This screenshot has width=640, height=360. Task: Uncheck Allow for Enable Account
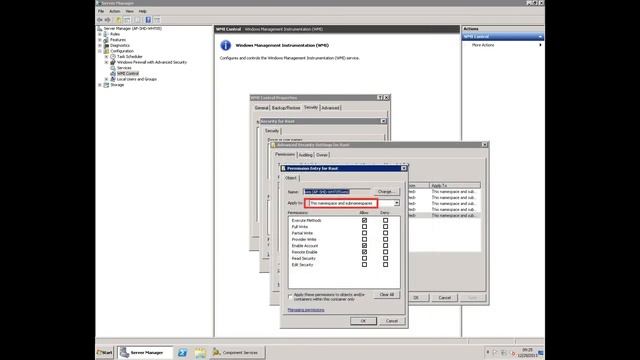point(364,246)
